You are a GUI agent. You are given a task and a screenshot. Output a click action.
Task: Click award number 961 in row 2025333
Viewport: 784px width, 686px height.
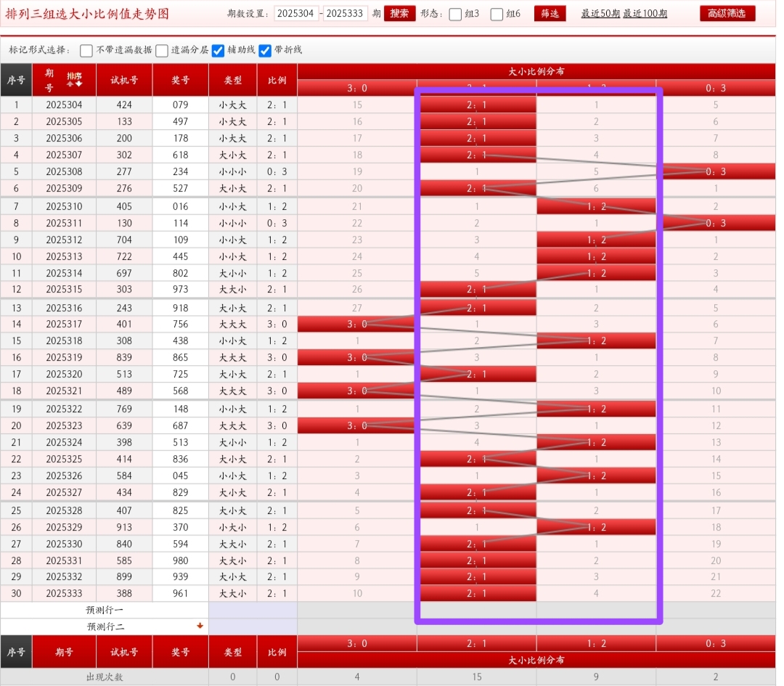click(181, 594)
